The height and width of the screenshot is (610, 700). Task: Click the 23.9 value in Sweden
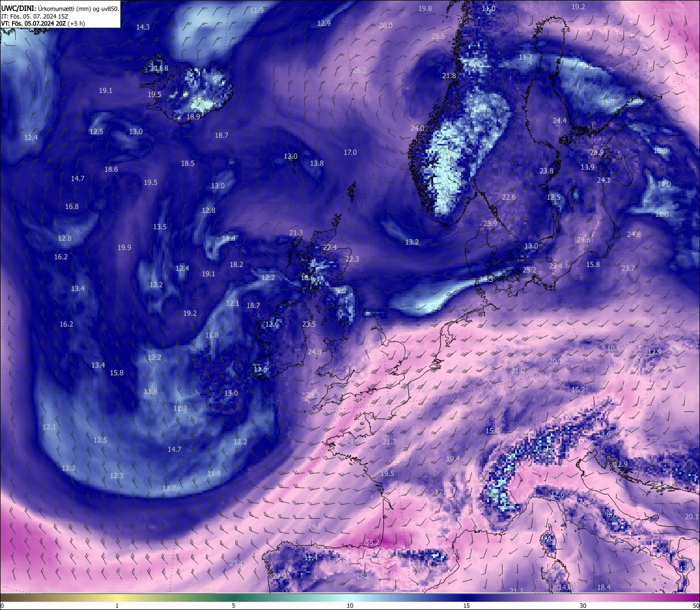click(x=490, y=223)
